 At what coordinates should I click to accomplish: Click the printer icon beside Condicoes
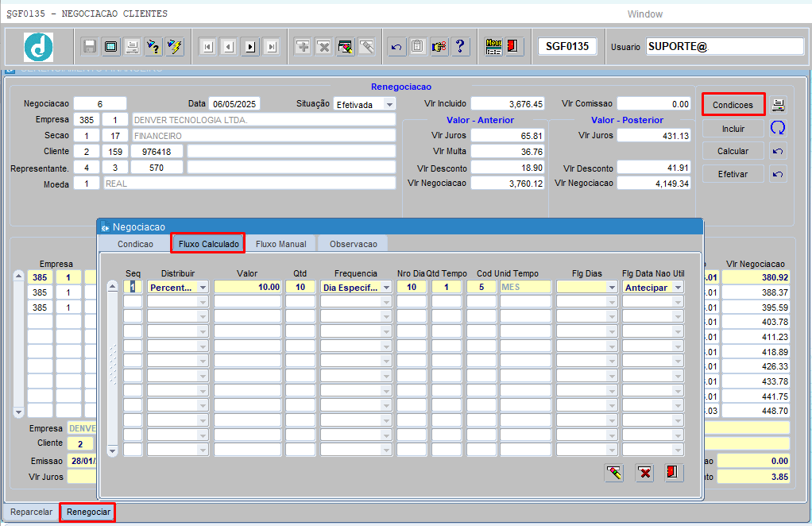pos(778,105)
